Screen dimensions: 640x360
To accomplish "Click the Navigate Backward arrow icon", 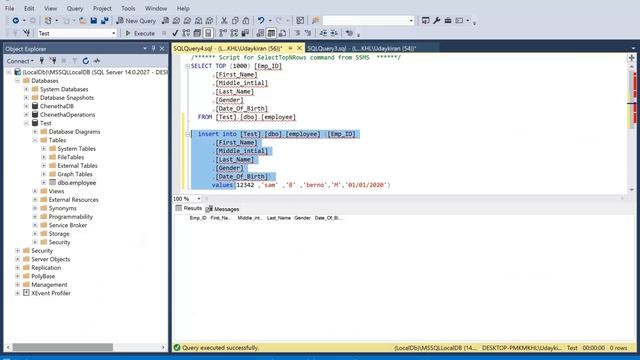I will (x=16, y=20).
